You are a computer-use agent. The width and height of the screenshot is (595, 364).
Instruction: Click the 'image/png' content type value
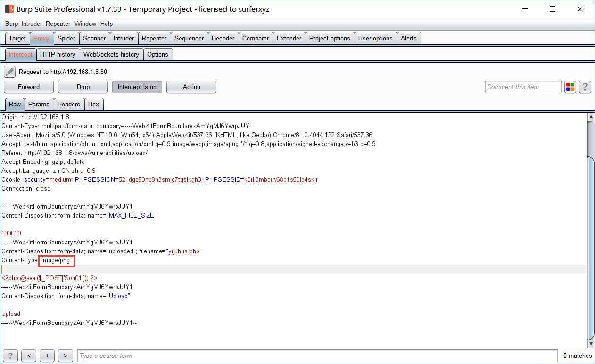55,260
